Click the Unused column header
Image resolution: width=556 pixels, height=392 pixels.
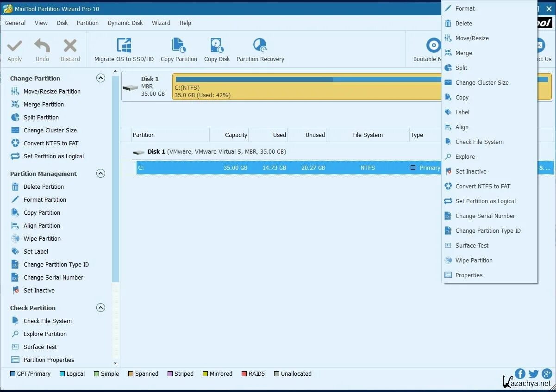[307, 135]
